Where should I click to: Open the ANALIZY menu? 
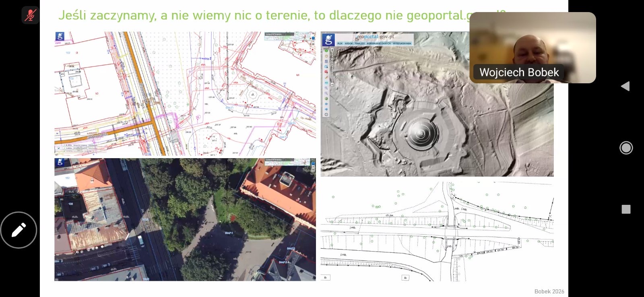coord(360,43)
